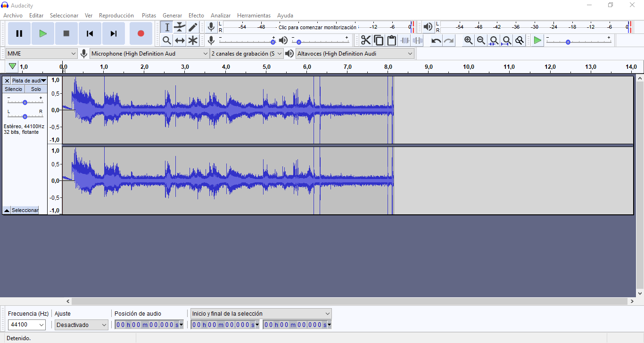Image resolution: width=644 pixels, height=343 pixels.
Task: Select the Envelope tool
Action: click(x=180, y=27)
